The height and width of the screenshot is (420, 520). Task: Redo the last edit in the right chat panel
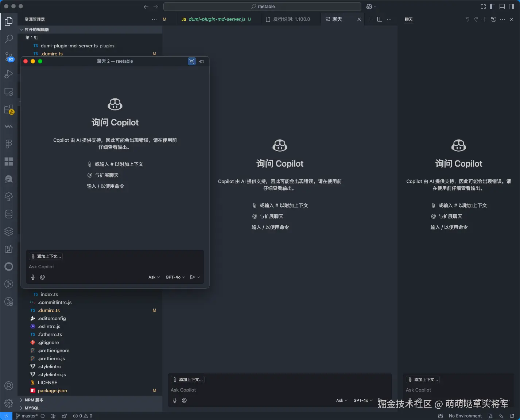tap(476, 19)
